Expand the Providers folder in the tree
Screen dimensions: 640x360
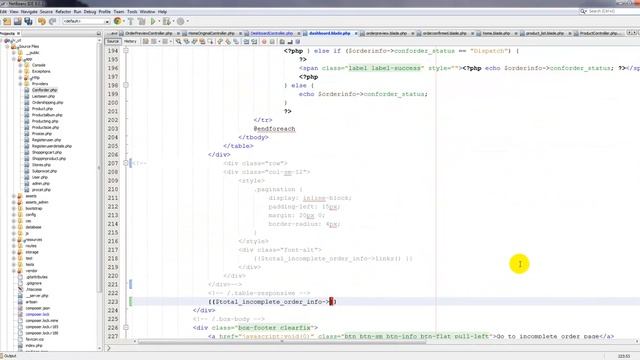click(20, 84)
